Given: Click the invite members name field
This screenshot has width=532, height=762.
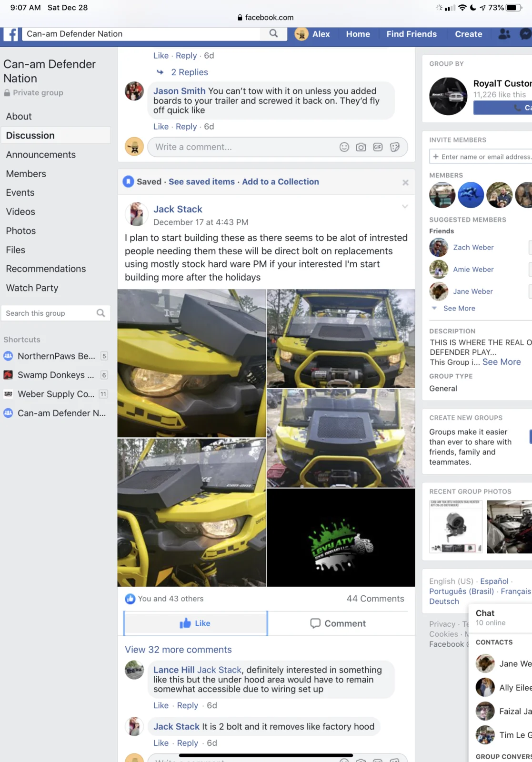Looking at the screenshot, I should point(481,157).
